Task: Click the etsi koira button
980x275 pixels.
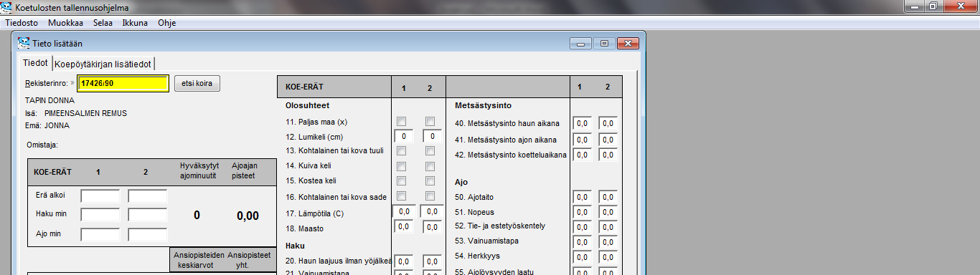Action: (197, 83)
